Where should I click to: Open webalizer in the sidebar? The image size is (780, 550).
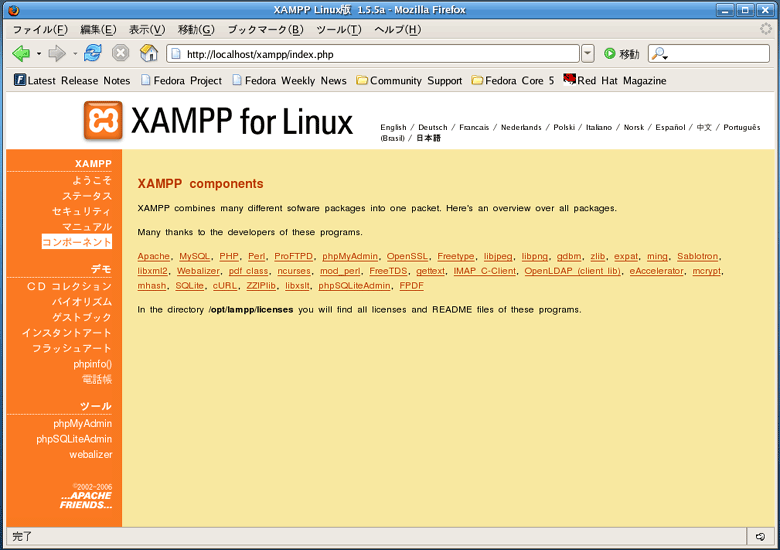[91, 455]
